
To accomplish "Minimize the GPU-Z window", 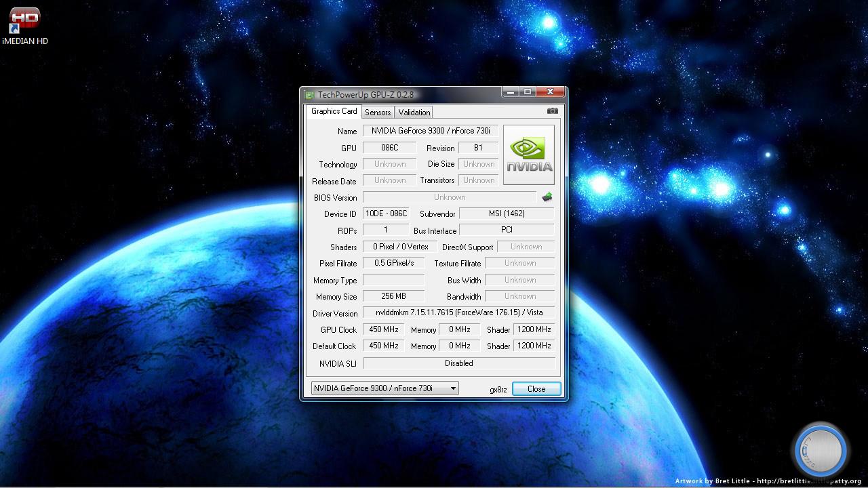I will [511, 91].
